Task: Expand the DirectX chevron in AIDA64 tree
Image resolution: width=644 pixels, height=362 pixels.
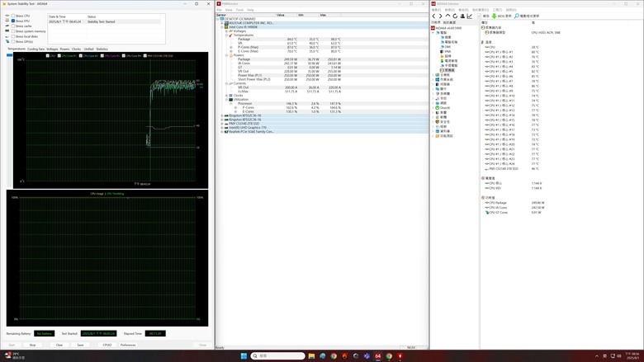Action: (433, 108)
